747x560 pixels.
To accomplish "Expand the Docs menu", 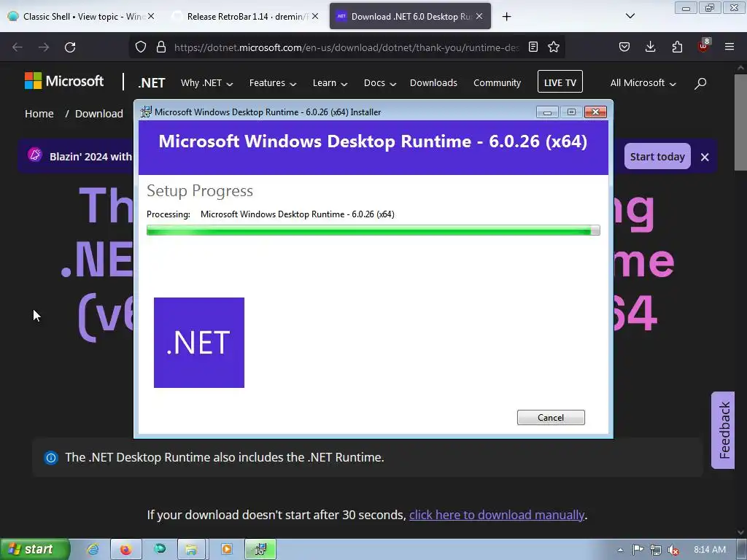I will point(379,83).
